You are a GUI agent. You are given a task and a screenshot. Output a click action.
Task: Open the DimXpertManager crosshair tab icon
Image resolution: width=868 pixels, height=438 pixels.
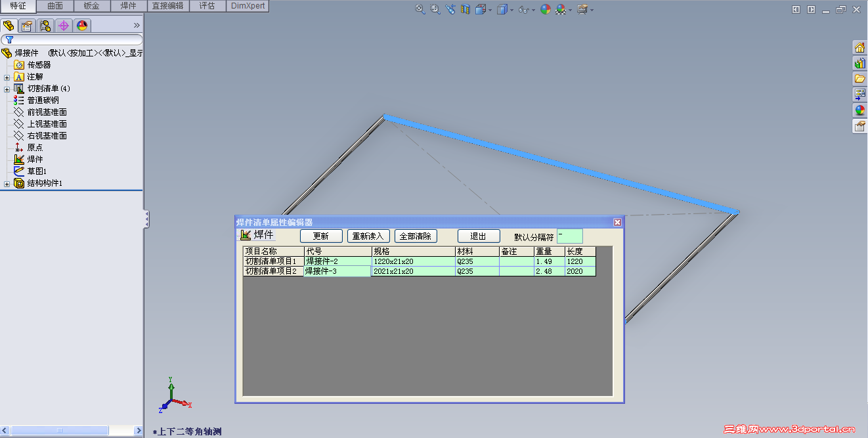64,26
